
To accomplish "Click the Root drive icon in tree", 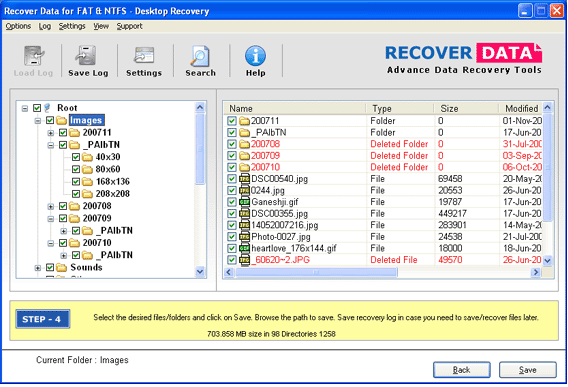I will point(47,108).
